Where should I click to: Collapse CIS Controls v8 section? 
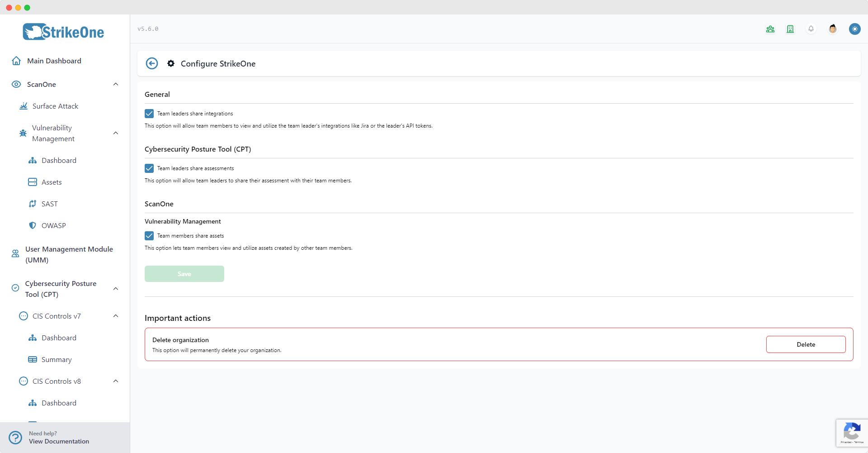[x=116, y=381]
